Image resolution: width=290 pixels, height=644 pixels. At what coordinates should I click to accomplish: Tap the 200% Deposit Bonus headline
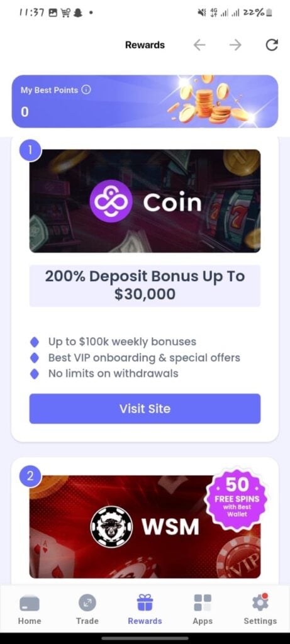pyautogui.click(x=145, y=286)
